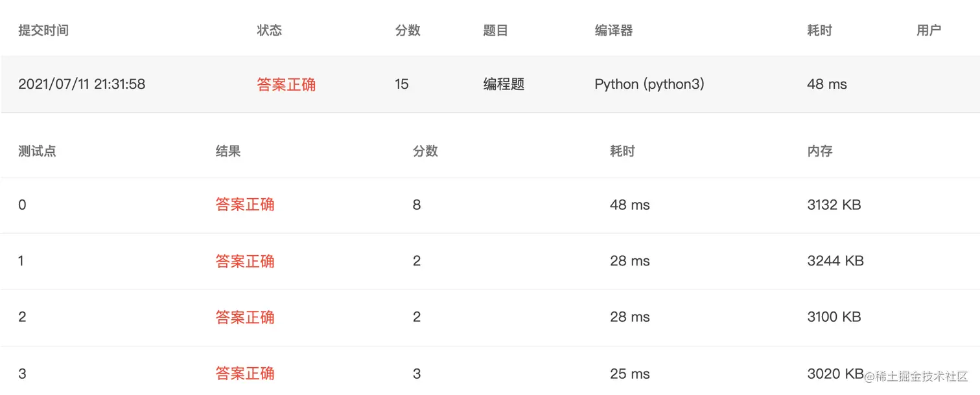The width and height of the screenshot is (980, 395).
Task: Click 答案正确 result for test point 1
Action: click(x=245, y=261)
